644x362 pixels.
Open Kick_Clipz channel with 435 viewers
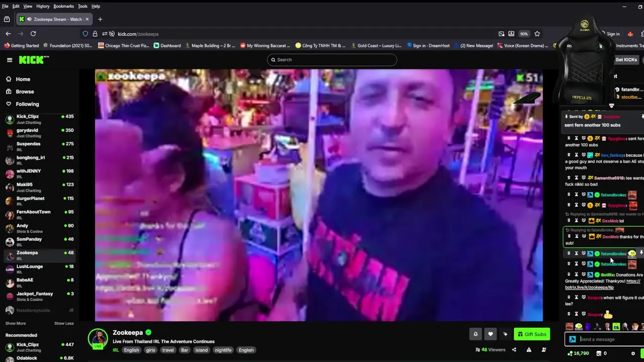click(39, 119)
